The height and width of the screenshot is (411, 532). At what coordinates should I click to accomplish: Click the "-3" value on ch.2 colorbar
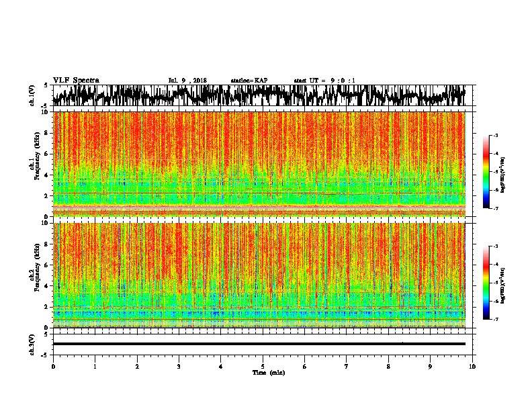point(496,246)
